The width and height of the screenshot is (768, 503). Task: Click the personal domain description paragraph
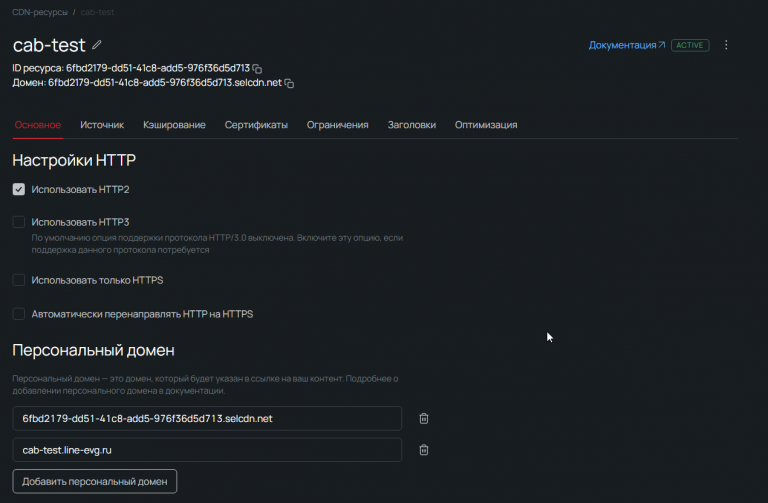pyautogui.click(x=205, y=384)
